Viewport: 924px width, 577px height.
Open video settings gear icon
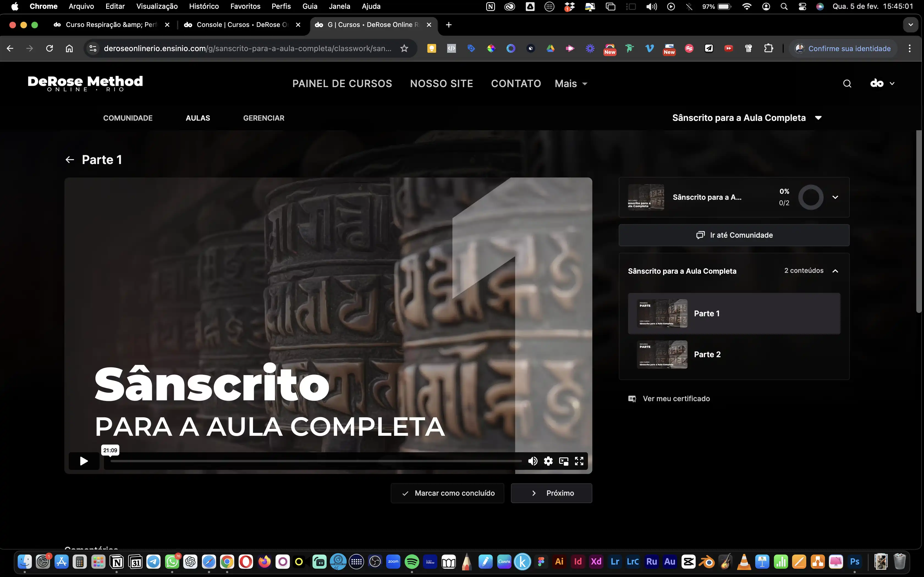[548, 461]
